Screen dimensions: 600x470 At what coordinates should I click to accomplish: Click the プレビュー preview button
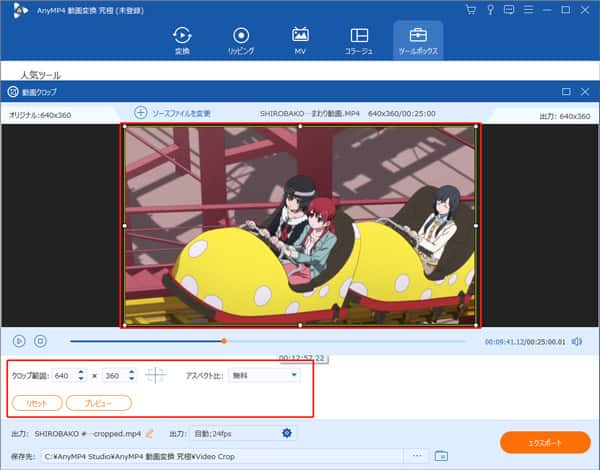coord(99,403)
